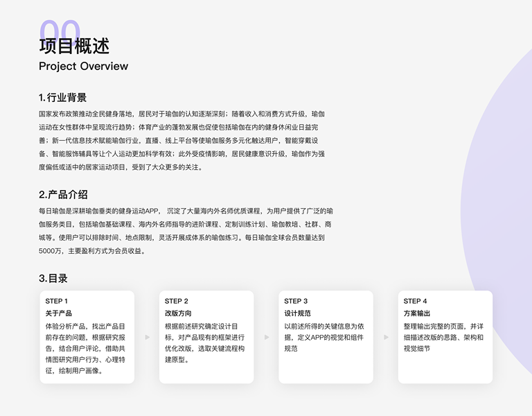Screen dimensions: 532x416
Task: Click the description starting 整理输出完整的页面
Action: 444,337
